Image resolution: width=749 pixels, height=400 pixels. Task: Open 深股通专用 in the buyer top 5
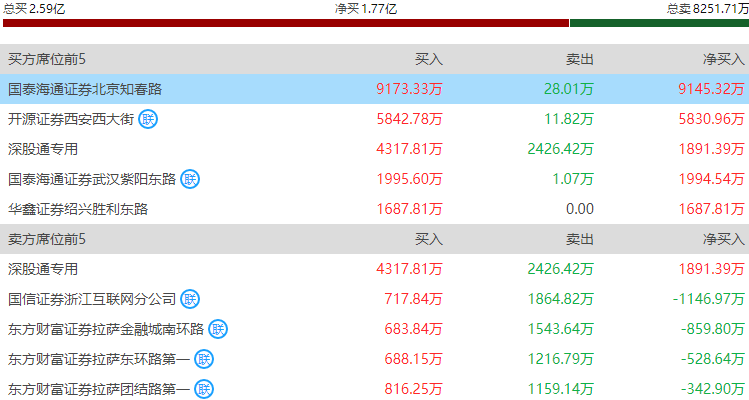[43, 149]
